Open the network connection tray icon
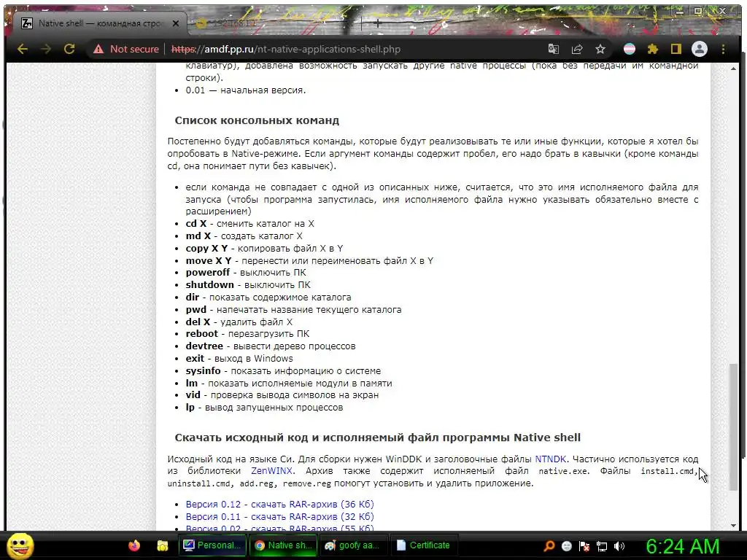The image size is (747, 560). (x=602, y=546)
